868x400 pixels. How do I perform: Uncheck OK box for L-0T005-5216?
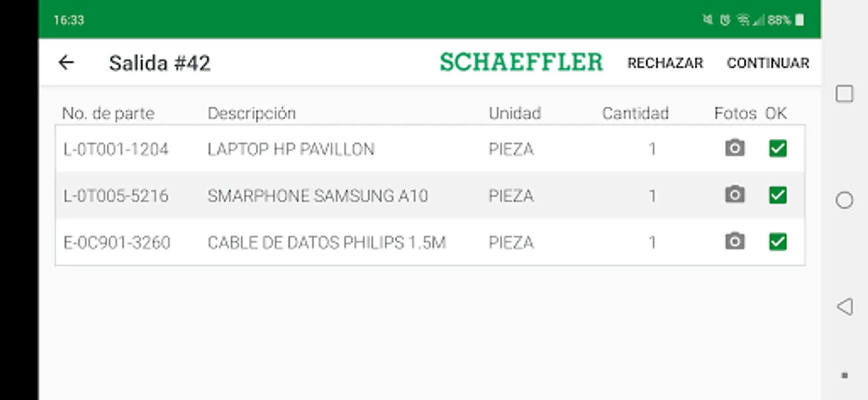pos(777,195)
